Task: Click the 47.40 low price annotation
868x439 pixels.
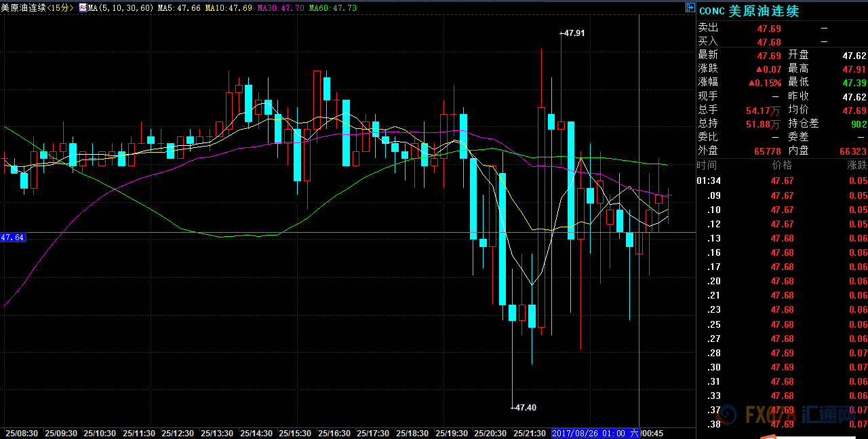Action: coord(523,408)
